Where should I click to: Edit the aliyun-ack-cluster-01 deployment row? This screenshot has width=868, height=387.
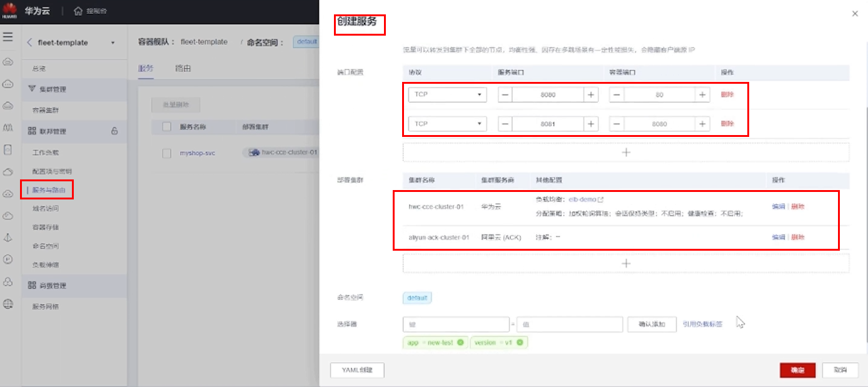(779, 238)
